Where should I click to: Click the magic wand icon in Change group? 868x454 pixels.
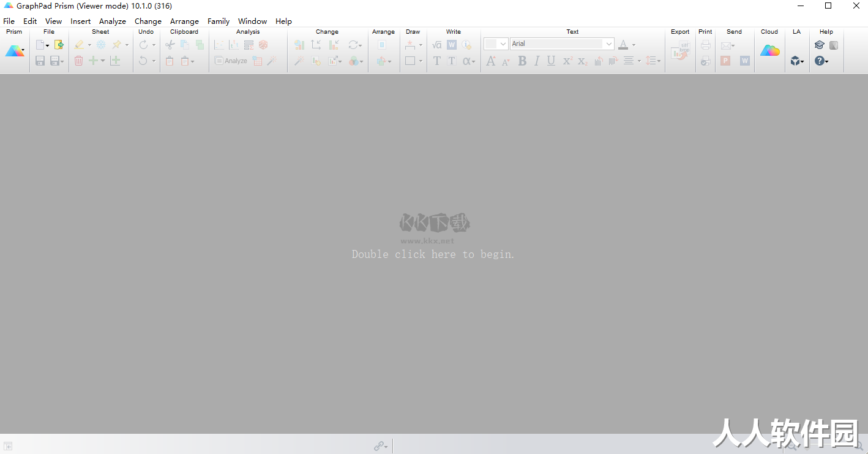click(x=299, y=61)
